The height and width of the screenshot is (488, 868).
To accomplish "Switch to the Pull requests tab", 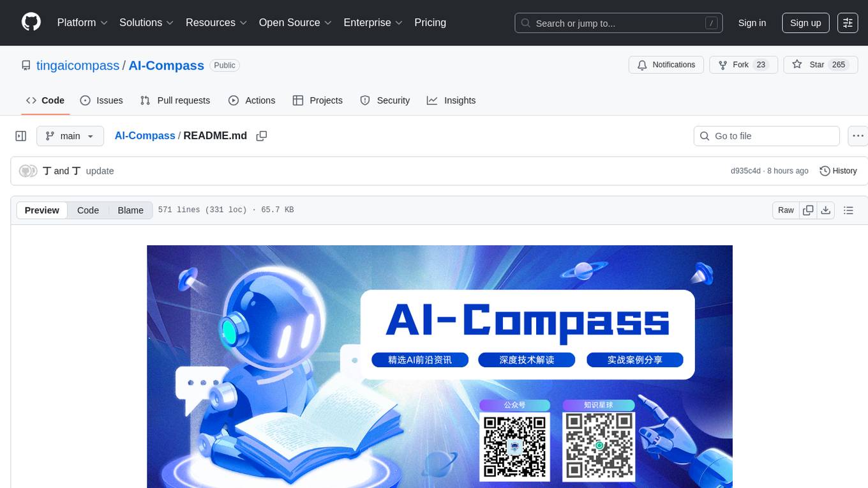I will [175, 100].
